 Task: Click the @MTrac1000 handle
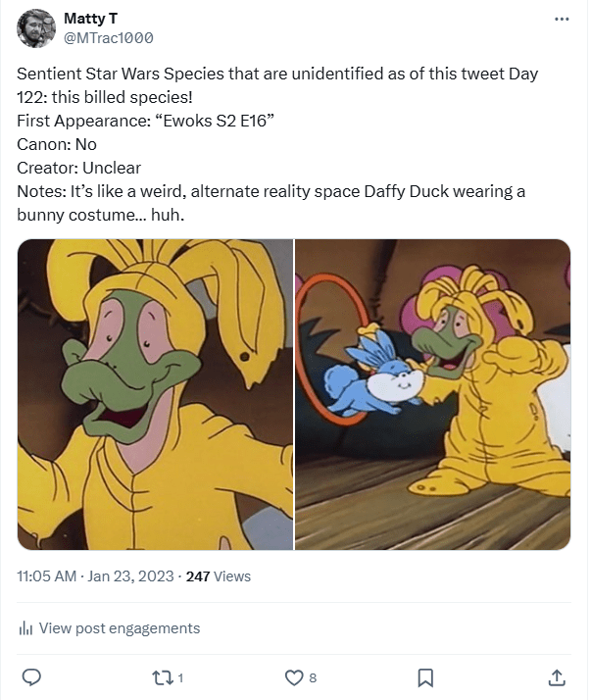108,37
